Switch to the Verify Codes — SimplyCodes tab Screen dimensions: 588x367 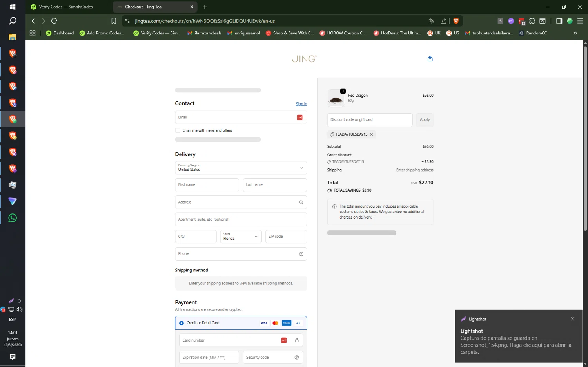coord(66,7)
